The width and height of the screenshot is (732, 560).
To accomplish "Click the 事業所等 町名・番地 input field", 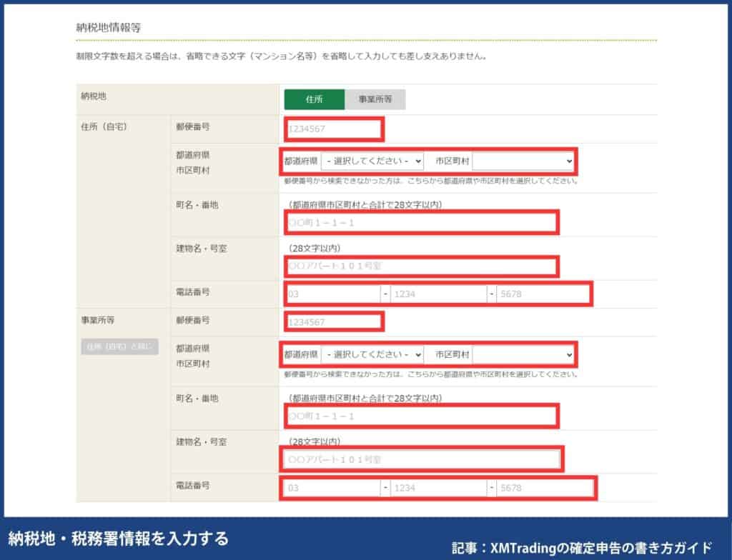I will pyautogui.click(x=421, y=416).
